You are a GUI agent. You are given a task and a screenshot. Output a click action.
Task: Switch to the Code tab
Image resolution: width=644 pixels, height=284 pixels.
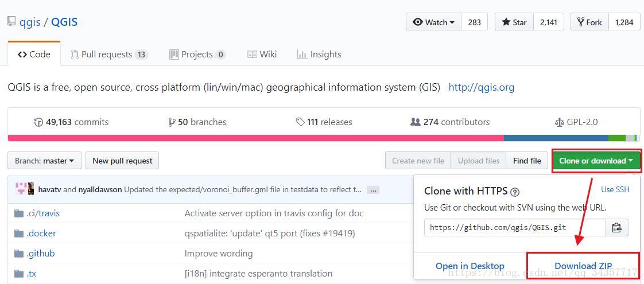[34, 54]
